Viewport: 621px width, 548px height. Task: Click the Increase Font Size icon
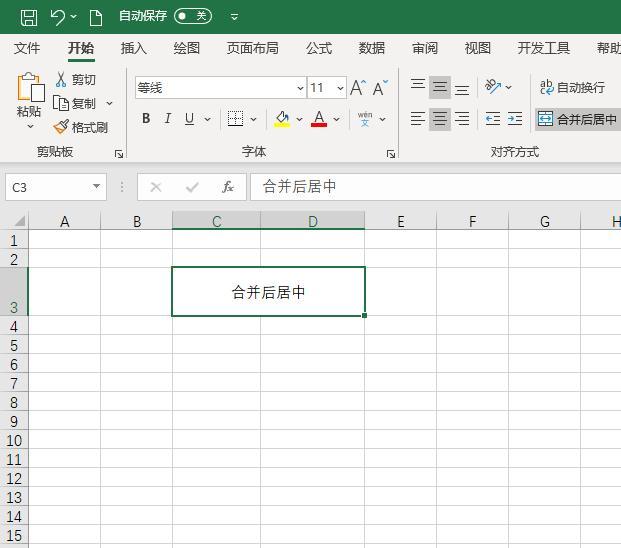pyautogui.click(x=357, y=88)
